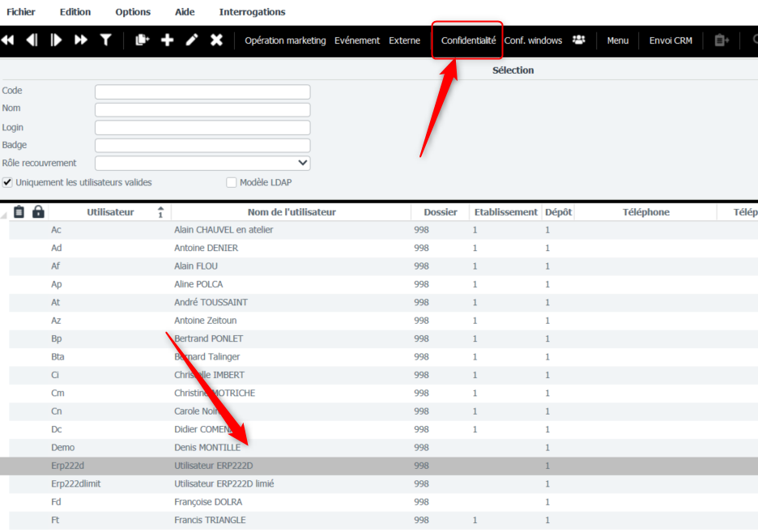Select Antoine Zeitoun row

[383, 321]
